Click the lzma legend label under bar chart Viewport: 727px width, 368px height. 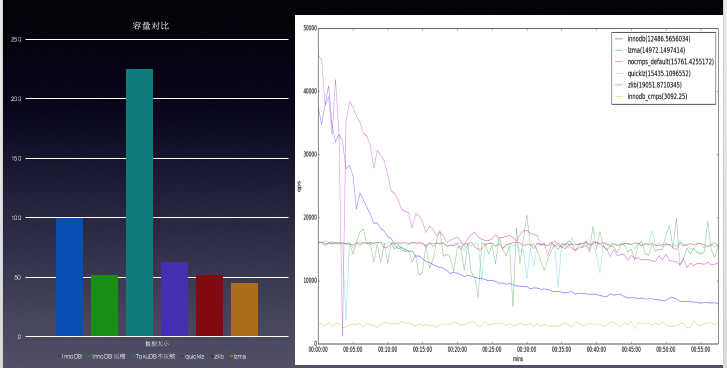tap(240, 356)
